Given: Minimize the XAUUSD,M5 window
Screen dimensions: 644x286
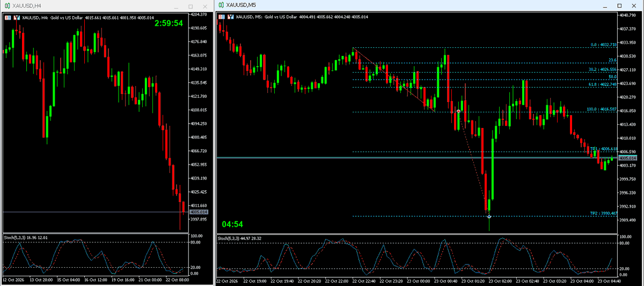Looking at the screenshot, I should (x=605, y=6).
